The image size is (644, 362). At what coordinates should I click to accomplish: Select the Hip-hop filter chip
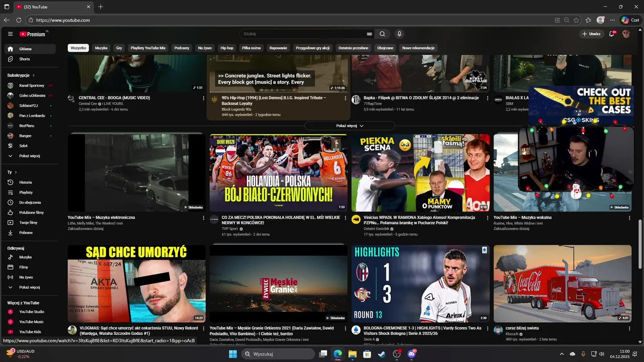coord(227,48)
